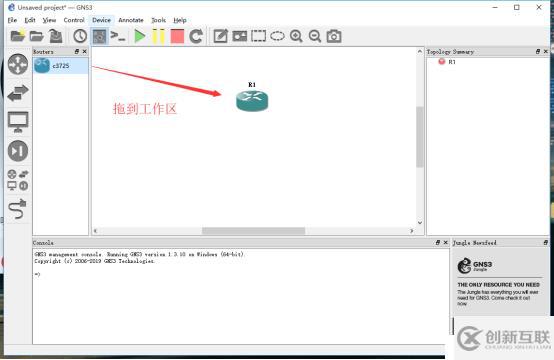Click the Zoom in magnifier
This screenshot has height=360, width=554.
(x=296, y=36)
